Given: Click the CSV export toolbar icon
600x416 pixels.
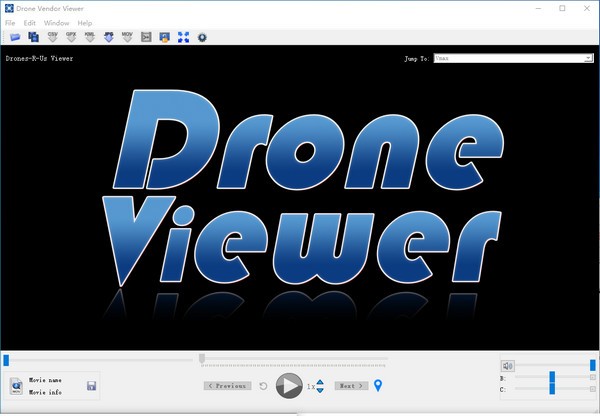Looking at the screenshot, I should tap(52, 37).
